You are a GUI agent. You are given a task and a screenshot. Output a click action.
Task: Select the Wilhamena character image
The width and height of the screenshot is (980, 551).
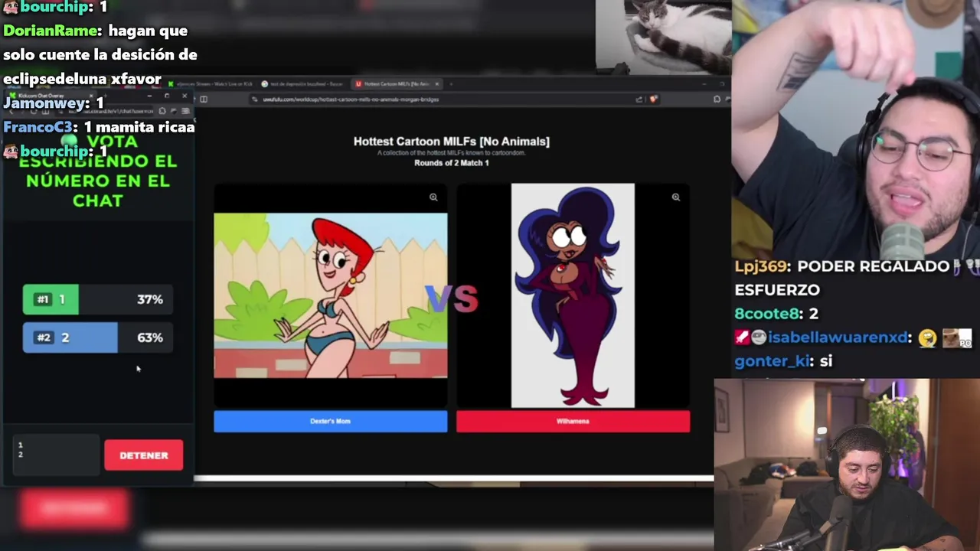(573, 295)
